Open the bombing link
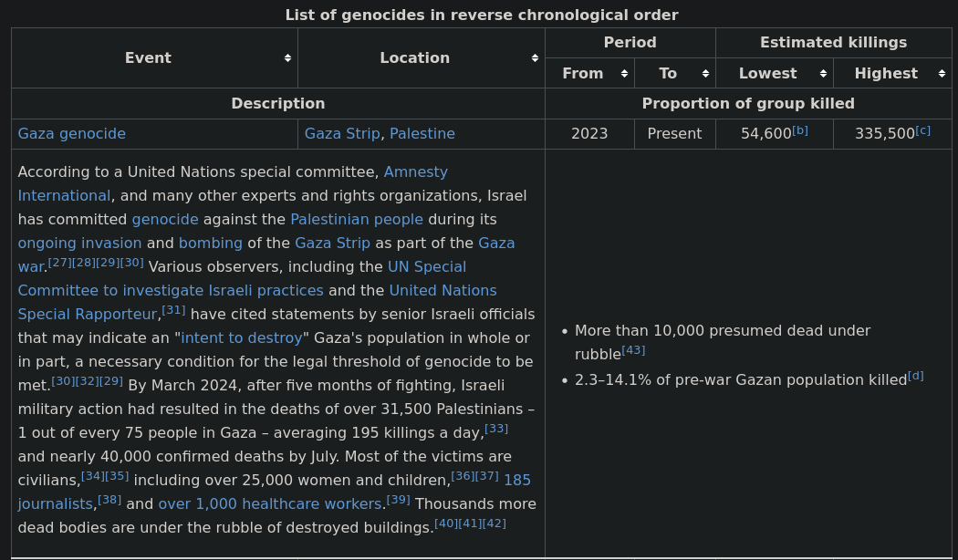Image resolution: width=958 pixels, height=560 pixels. pyautogui.click(x=211, y=244)
